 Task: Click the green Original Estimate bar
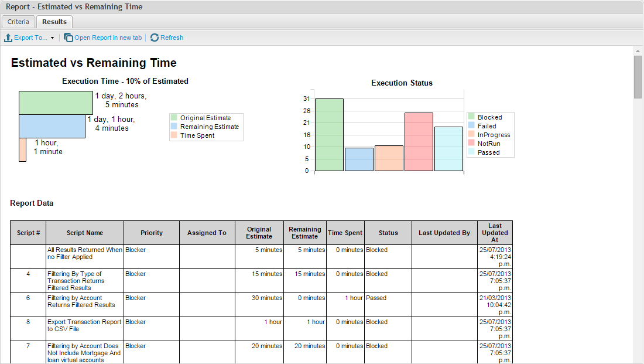(x=56, y=103)
